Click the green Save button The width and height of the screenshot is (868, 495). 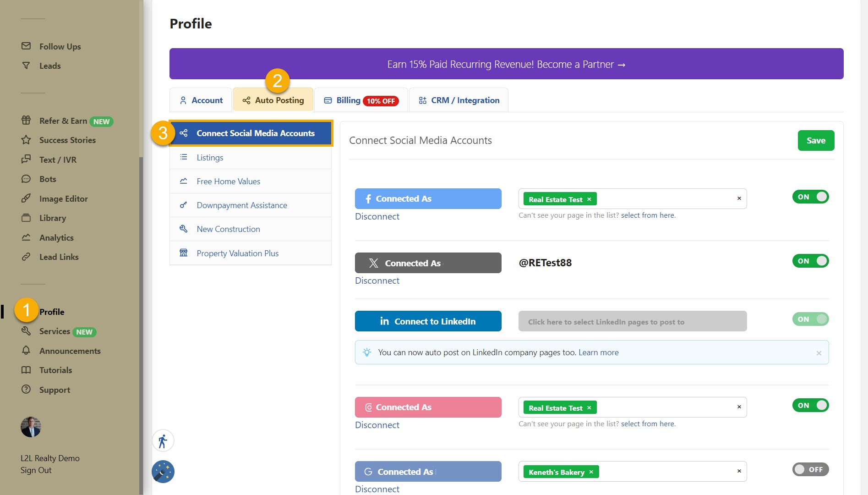[816, 141]
